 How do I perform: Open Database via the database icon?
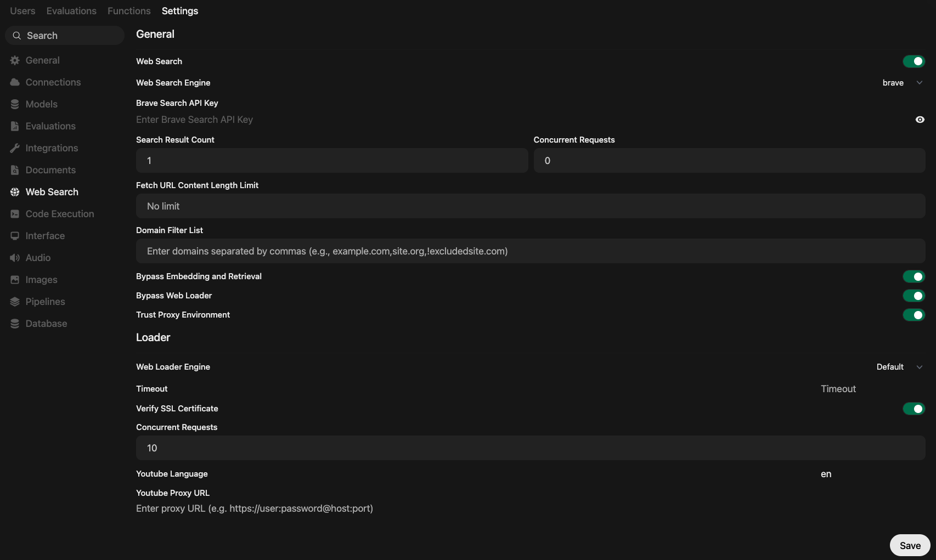[15, 324]
